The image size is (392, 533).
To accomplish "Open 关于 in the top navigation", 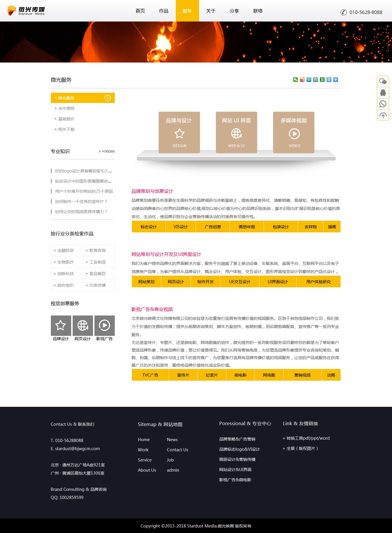I will point(211,11).
